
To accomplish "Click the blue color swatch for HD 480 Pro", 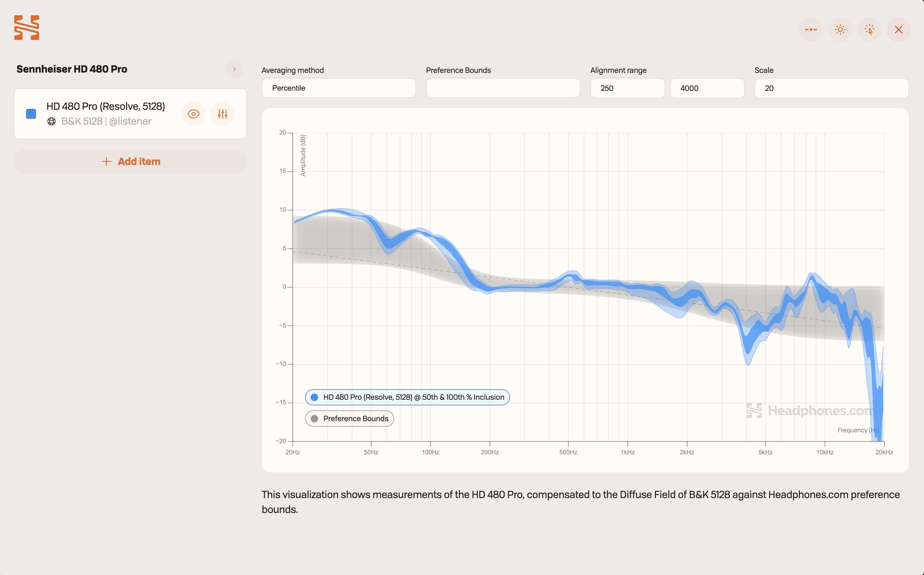I will (x=31, y=114).
